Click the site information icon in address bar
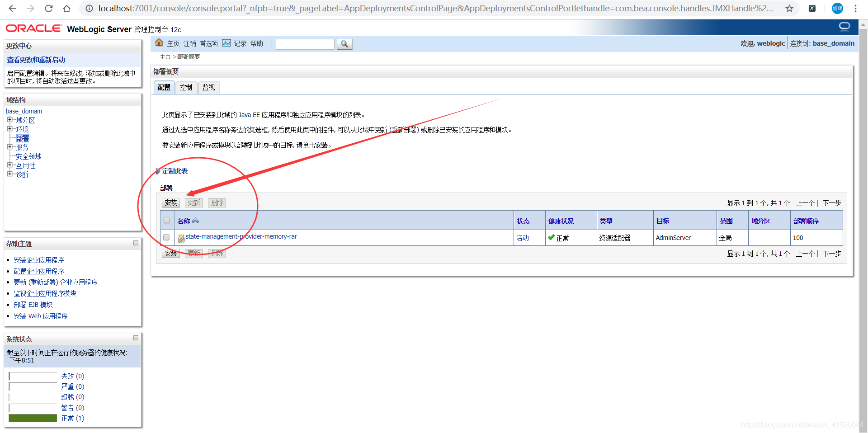Image resolution: width=868 pixels, height=433 pixels. tap(90, 8)
